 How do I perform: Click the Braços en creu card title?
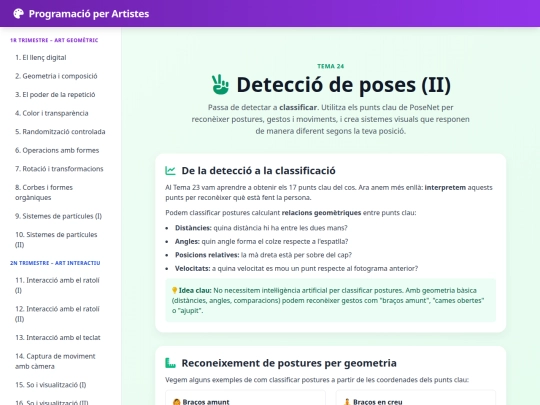click(x=377, y=402)
